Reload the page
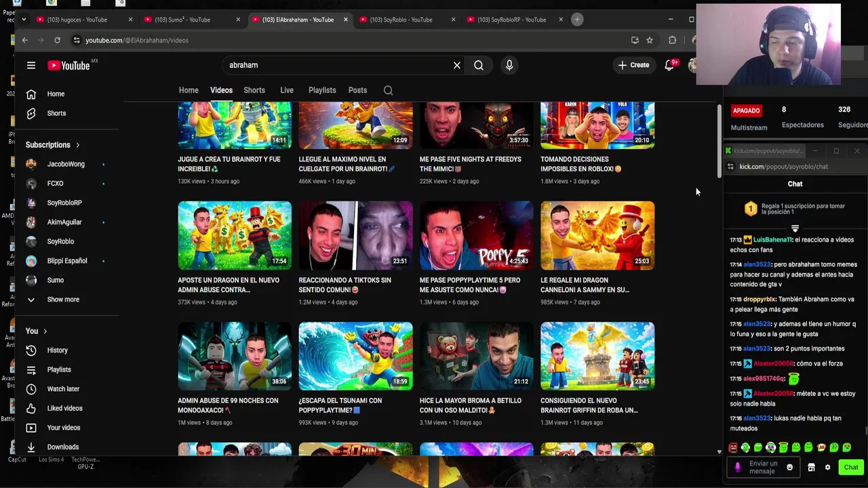Image resolution: width=868 pixels, height=488 pixels. point(57,40)
